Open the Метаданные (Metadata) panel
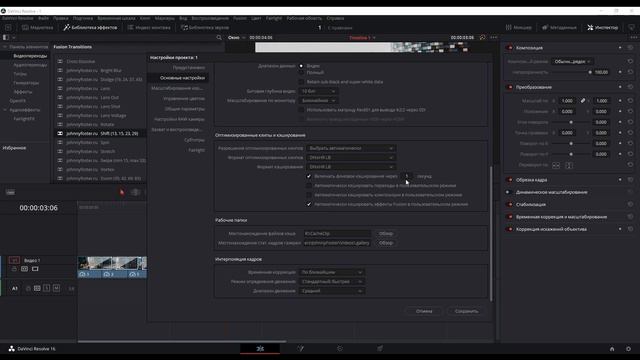This screenshot has width=640, height=360. click(559, 27)
